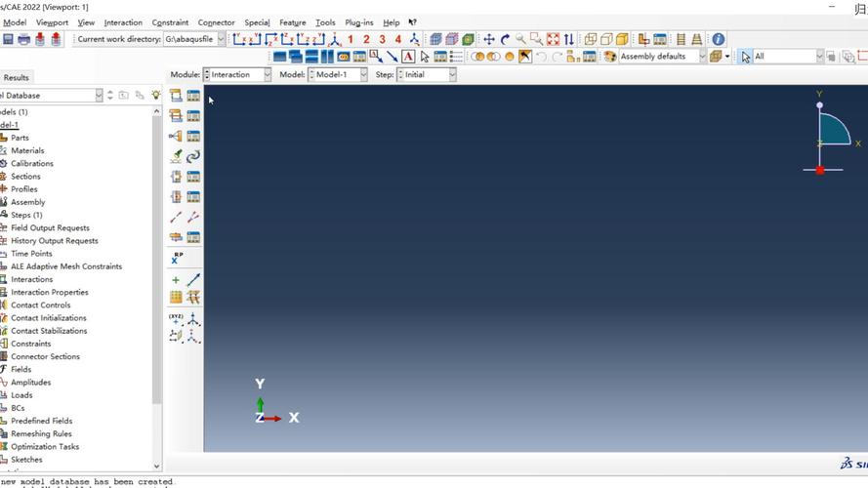Select the Pan View tool
The image size is (868, 488).
coord(489,39)
